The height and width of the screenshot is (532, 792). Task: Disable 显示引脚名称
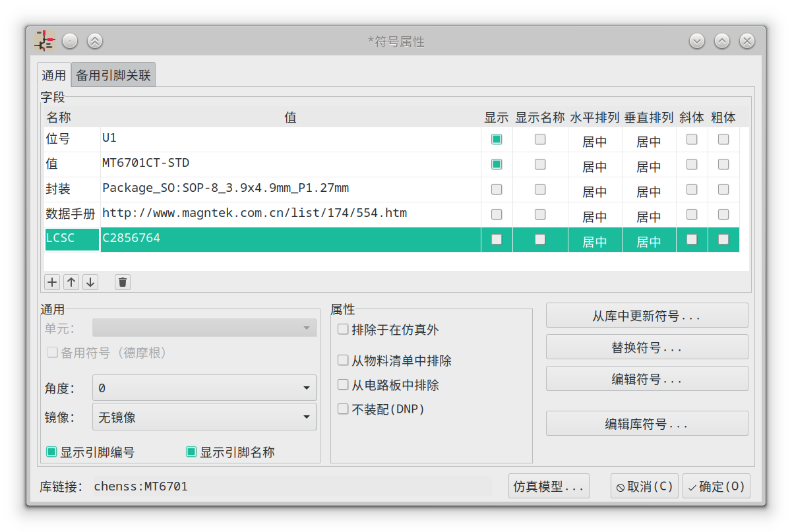[191, 452]
